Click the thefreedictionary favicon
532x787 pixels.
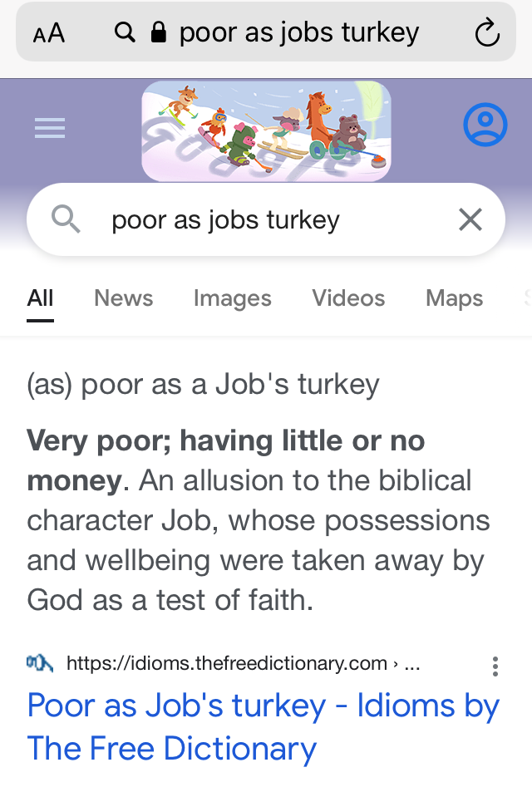click(40, 663)
